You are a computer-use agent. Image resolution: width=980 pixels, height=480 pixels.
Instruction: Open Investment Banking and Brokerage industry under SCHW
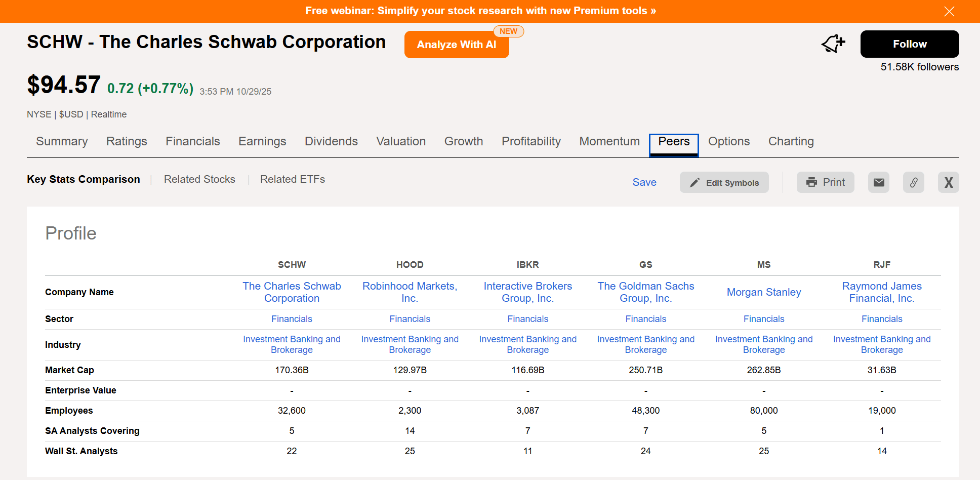point(292,344)
